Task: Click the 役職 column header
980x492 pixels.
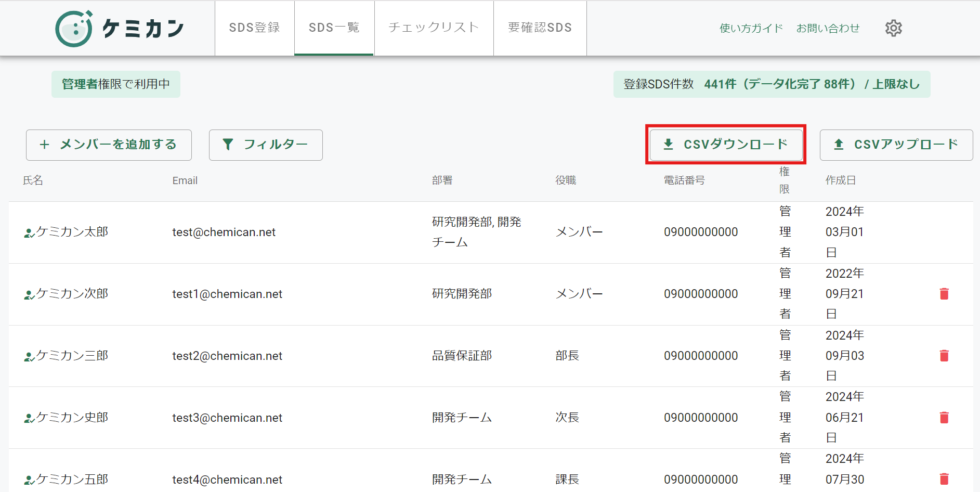Action: click(x=566, y=180)
